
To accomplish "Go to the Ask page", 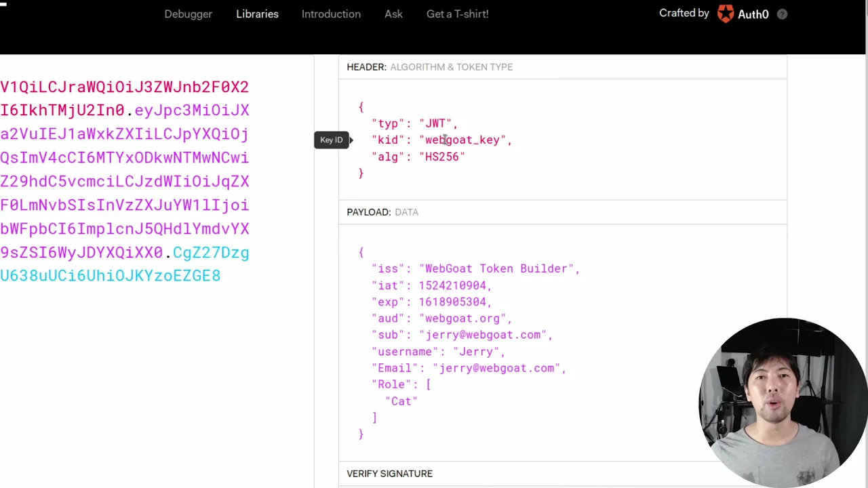I will click(x=393, y=14).
